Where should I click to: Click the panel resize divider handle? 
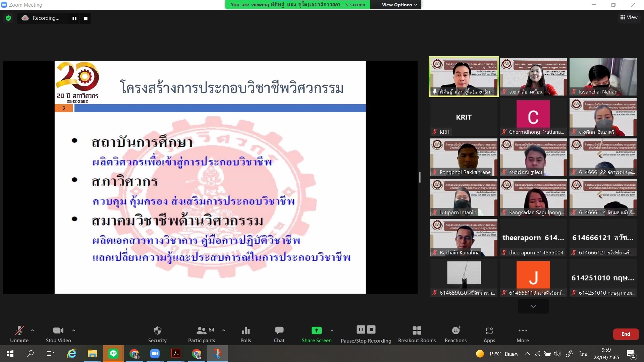pyautogui.click(x=420, y=177)
